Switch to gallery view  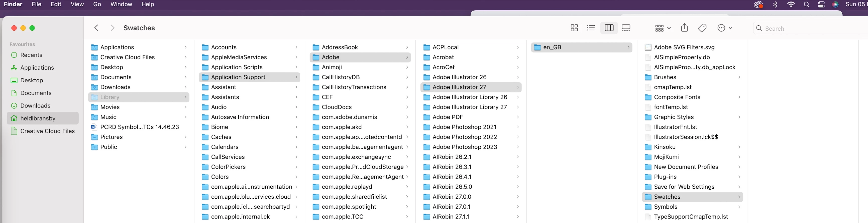pos(626,28)
